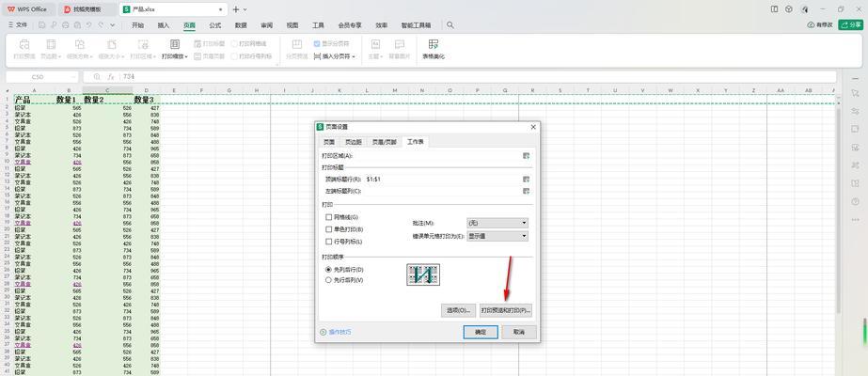
Task: Click the 产品 header cell
Action: [34, 100]
